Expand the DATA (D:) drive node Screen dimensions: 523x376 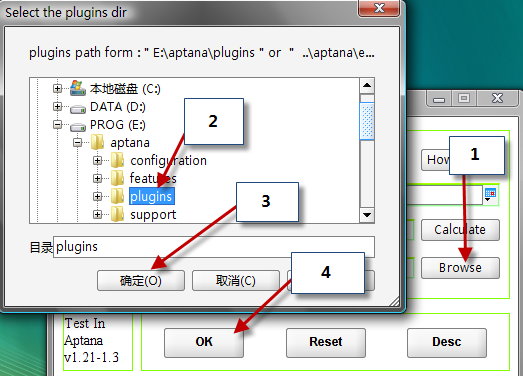[57, 106]
